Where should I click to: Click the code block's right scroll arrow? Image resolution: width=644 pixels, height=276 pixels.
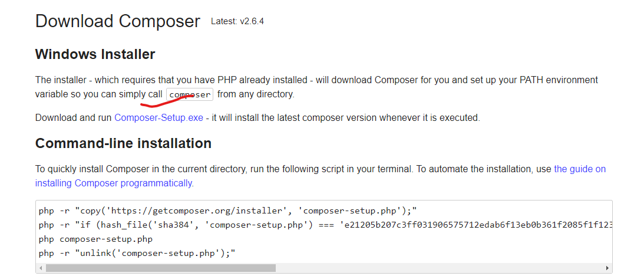608,268
